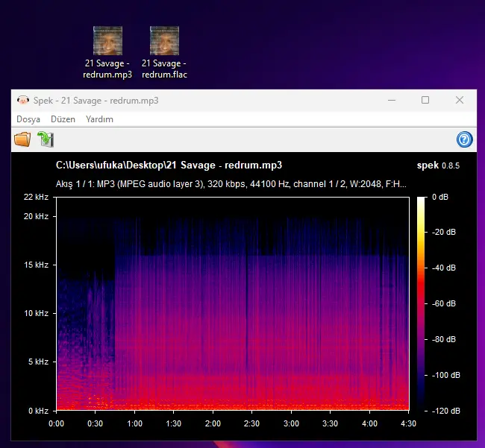Click the Spek pig logo in the title bar
Viewport: 485px width, 448px height.
coord(23,100)
